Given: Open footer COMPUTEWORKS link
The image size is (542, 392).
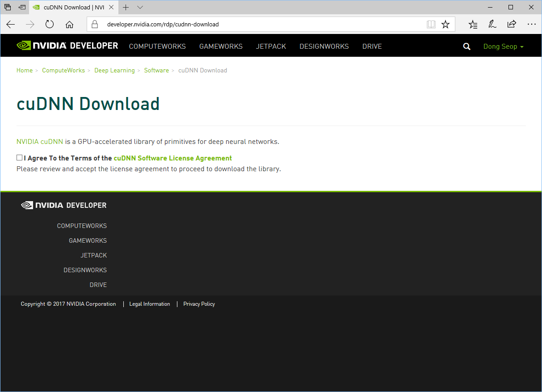Looking at the screenshot, I should [x=82, y=226].
